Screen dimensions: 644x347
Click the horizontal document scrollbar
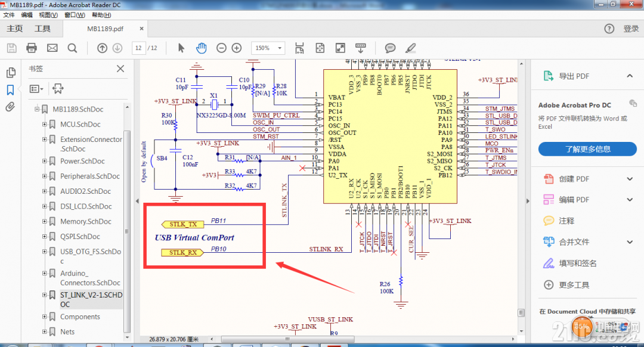[x=287, y=339]
